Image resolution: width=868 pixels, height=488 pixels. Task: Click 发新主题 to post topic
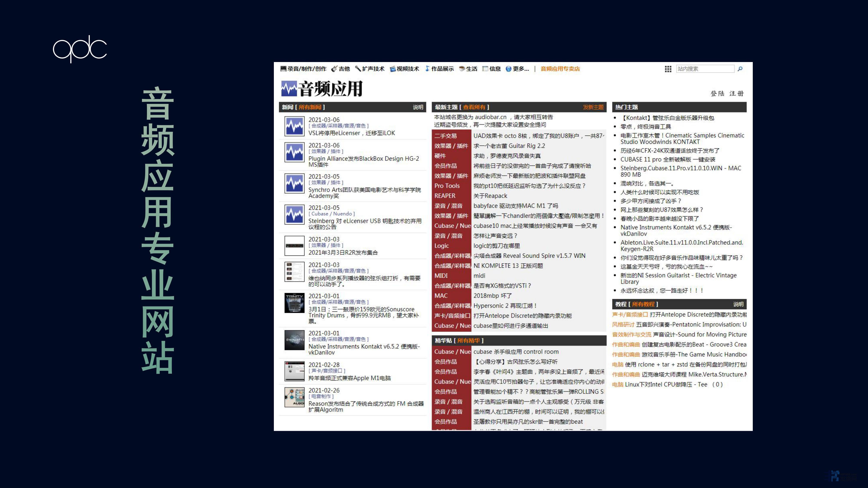(x=593, y=107)
